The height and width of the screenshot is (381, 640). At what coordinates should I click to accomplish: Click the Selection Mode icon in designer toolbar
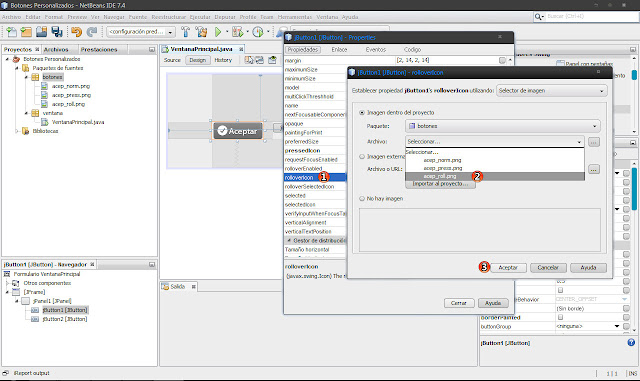[x=249, y=60]
